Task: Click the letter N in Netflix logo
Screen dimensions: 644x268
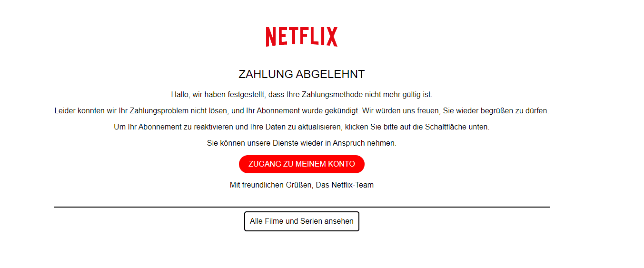Action: [x=271, y=37]
